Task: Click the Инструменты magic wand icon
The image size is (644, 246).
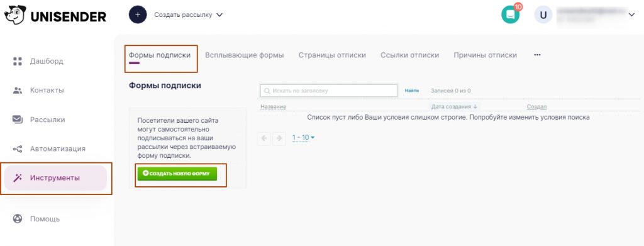Action: point(17,178)
